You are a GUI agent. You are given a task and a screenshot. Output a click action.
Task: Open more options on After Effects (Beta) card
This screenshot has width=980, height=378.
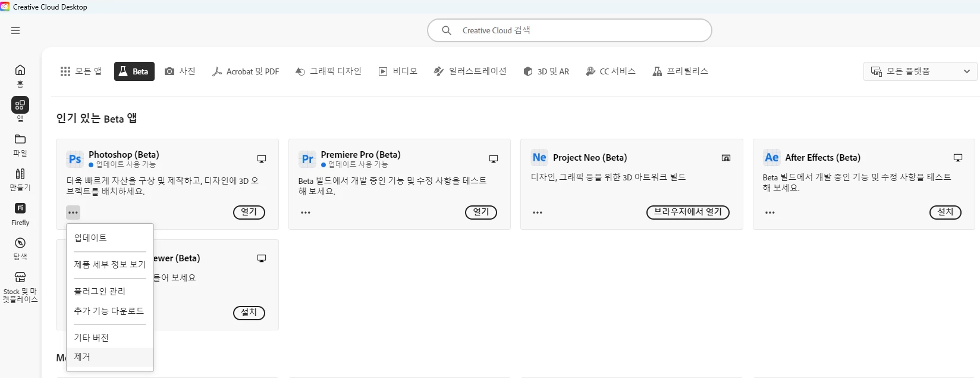click(x=770, y=213)
